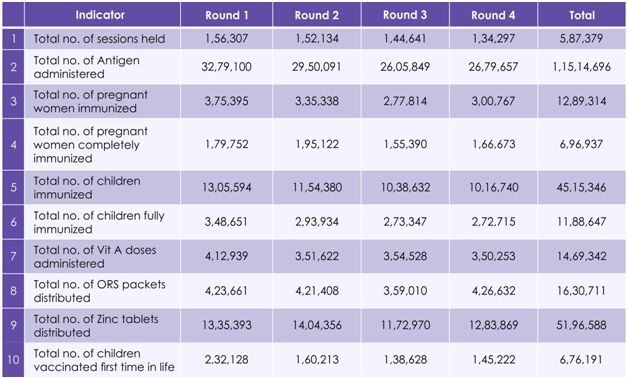
Task: Select the Round 2 column header
Action: click(x=317, y=15)
